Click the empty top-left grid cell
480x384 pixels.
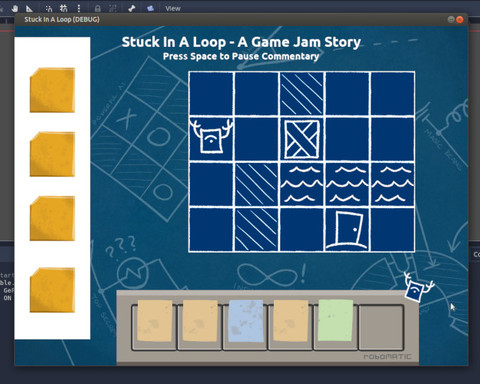(211, 94)
